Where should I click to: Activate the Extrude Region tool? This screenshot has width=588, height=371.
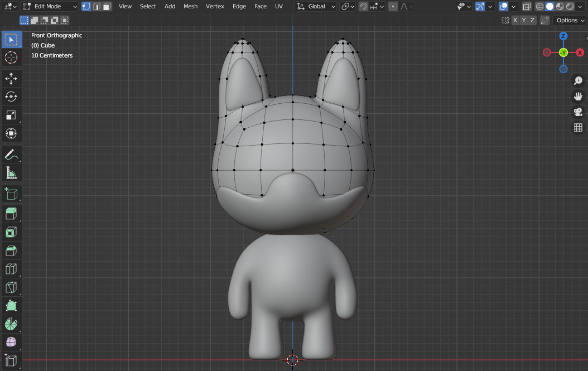[x=11, y=213]
